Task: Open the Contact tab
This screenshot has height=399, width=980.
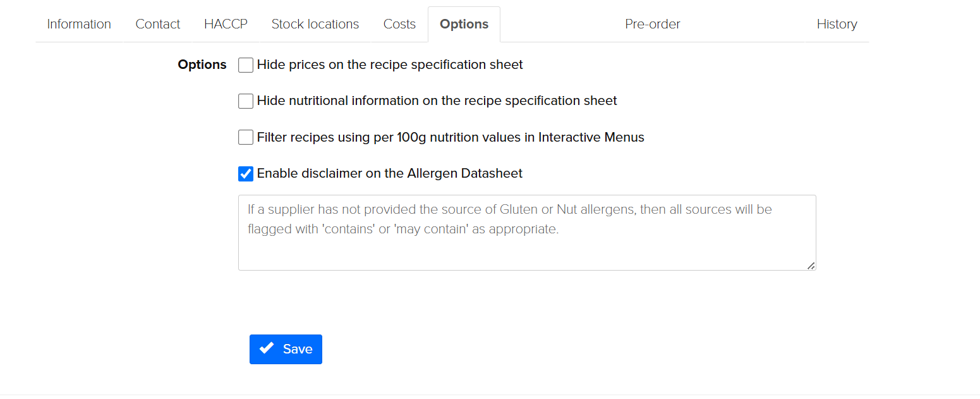Action: (x=158, y=24)
